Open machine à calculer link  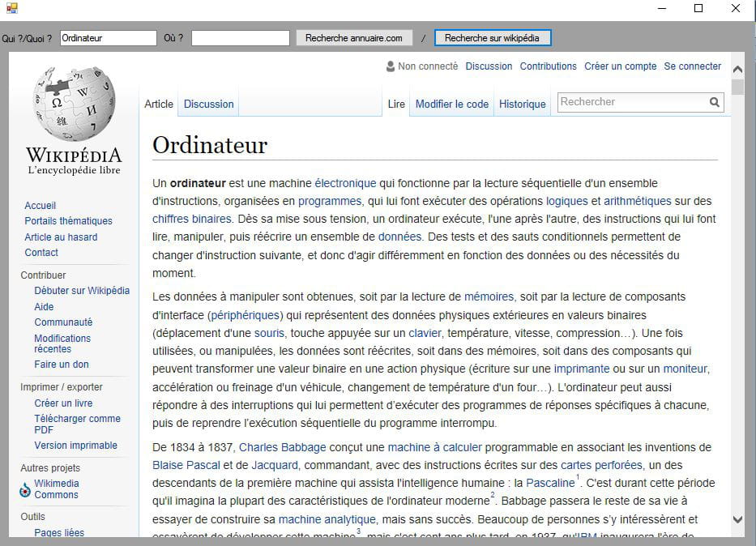point(434,447)
